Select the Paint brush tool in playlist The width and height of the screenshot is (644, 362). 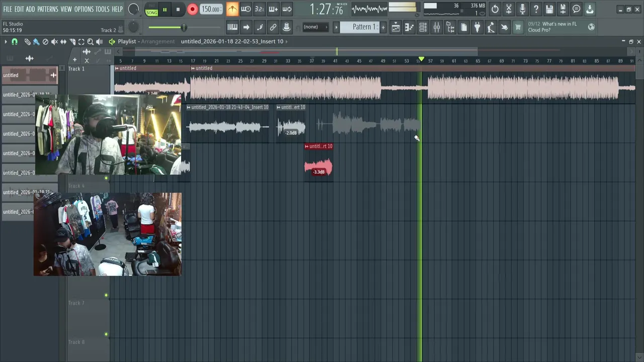(x=36, y=42)
